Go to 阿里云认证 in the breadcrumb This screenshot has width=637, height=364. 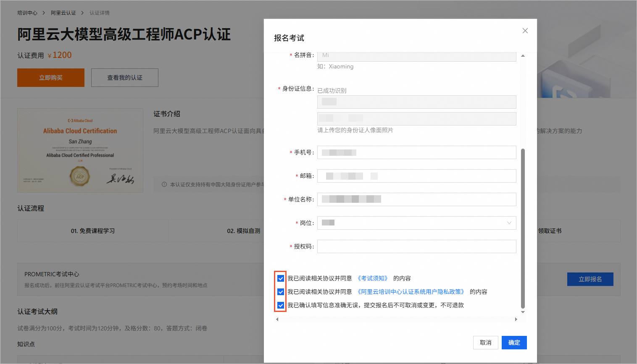[63, 13]
